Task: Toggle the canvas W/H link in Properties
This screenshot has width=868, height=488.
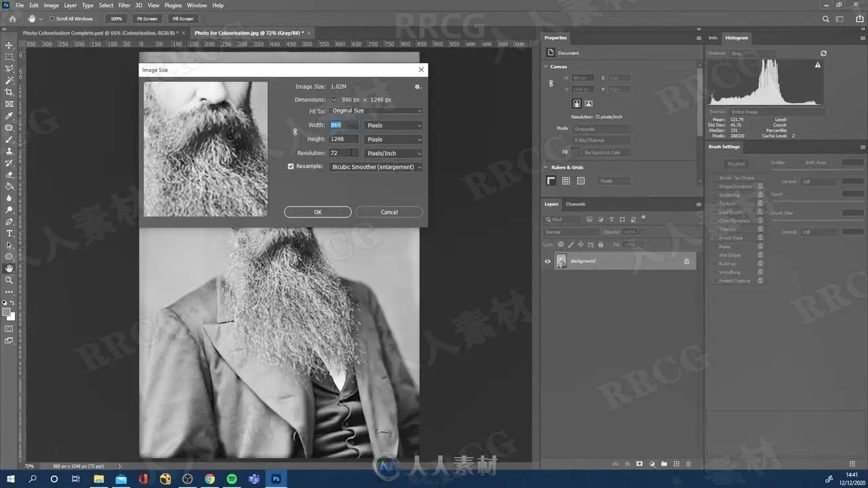Action: pos(551,83)
